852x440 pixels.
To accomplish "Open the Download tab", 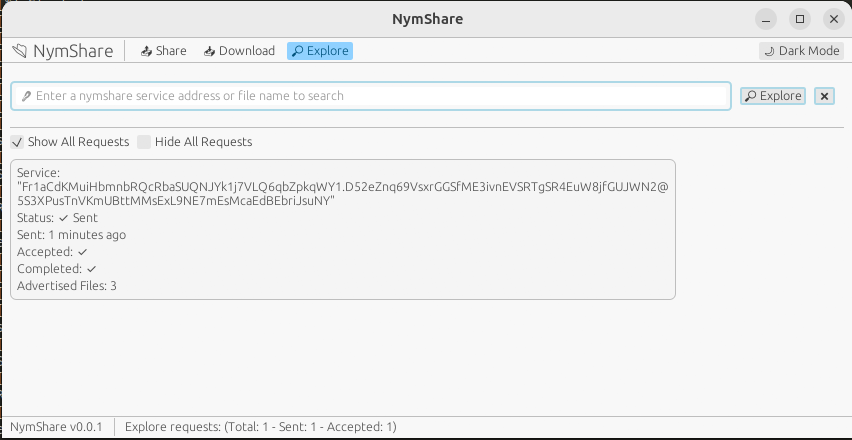I will coord(239,51).
